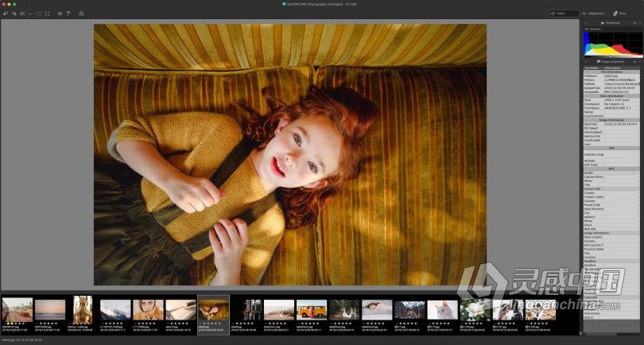This screenshot has width=644, height=345.
Task: Select the dark town street thumbnail
Action: (x=409, y=310)
